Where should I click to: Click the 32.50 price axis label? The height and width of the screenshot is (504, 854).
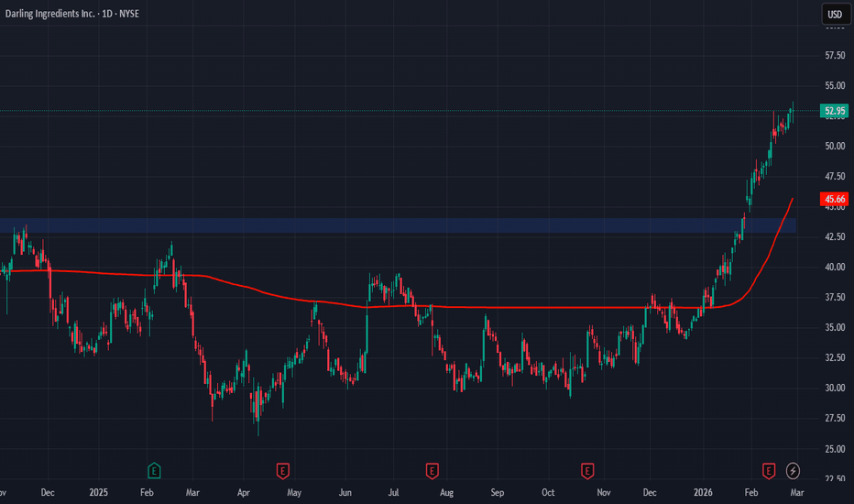coord(835,357)
